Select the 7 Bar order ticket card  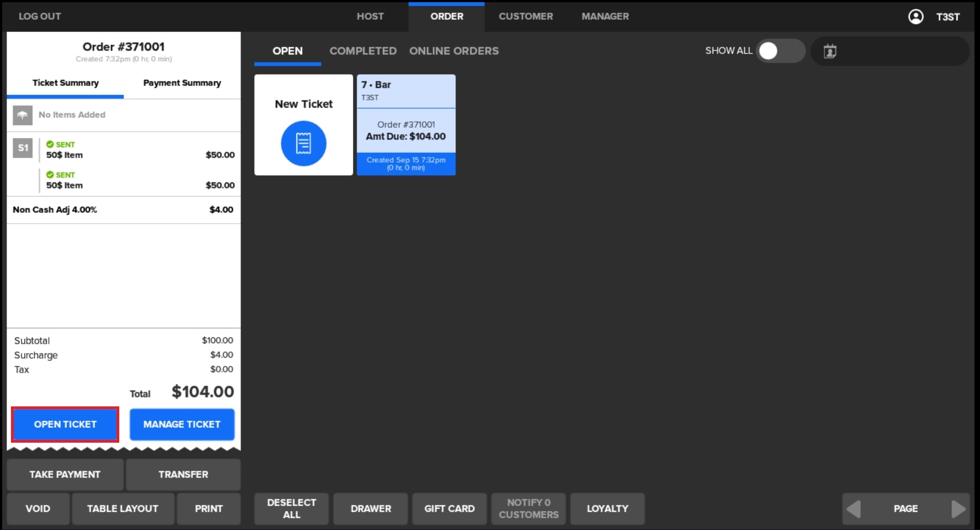coord(406,125)
